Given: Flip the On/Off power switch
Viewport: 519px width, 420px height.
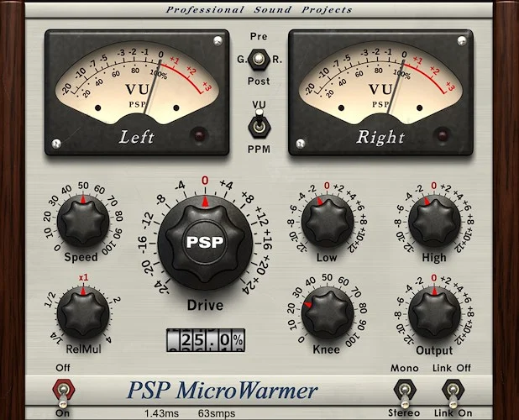Looking at the screenshot, I should click(63, 393).
